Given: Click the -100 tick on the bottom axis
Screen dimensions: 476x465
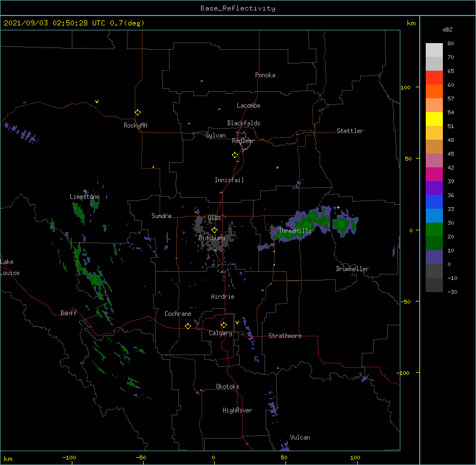Looking at the screenshot, I should tap(69, 457).
